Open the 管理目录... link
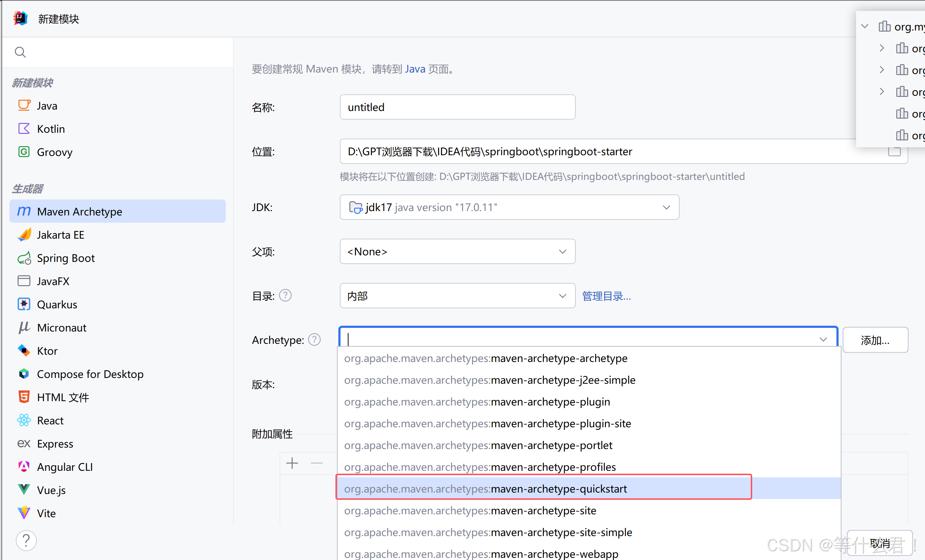Image resolution: width=925 pixels, height=560 pixels. [606, 296]
